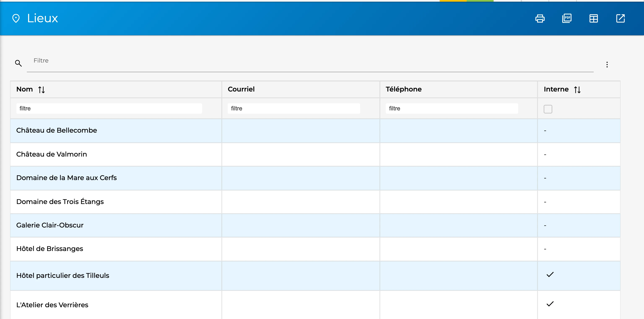Sort by Interne using the arrows
This screenshot has height=319, width=644.
tap(577, 90)
